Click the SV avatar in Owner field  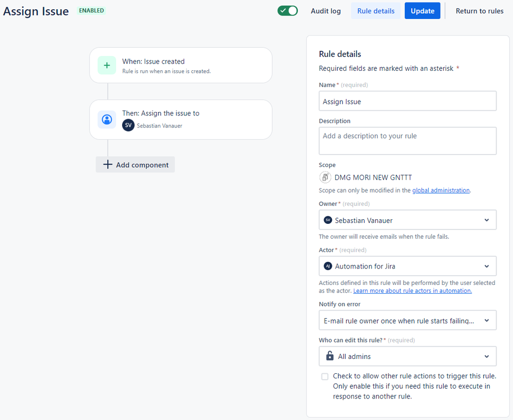coord(328,220)
